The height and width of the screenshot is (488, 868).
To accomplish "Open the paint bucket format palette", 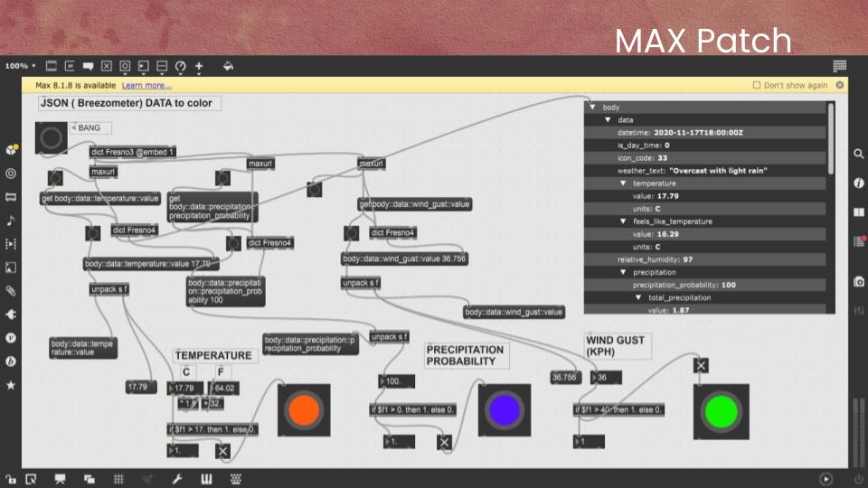I will tap(228, 66).
